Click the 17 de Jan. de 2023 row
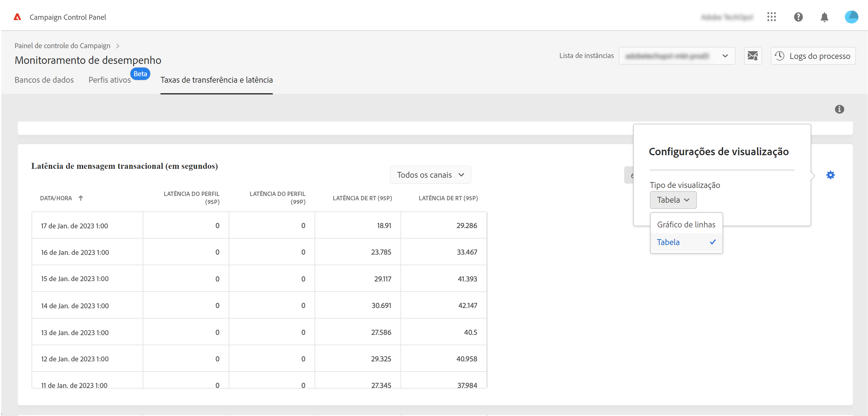868x416 pixels. [74, 226]
